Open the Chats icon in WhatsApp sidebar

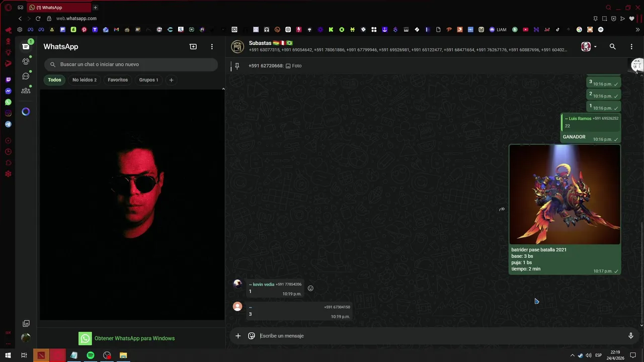tap(26, 47)
